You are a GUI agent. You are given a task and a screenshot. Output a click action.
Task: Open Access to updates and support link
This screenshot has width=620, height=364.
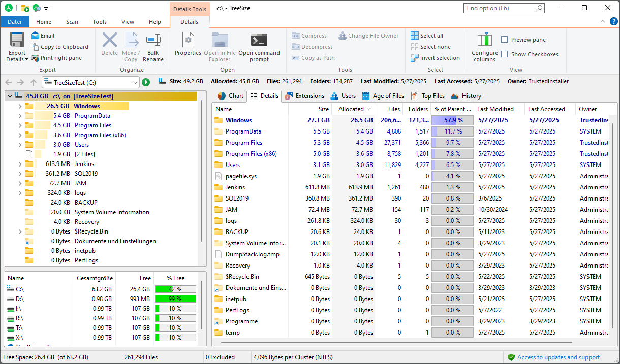pos(558,357)
